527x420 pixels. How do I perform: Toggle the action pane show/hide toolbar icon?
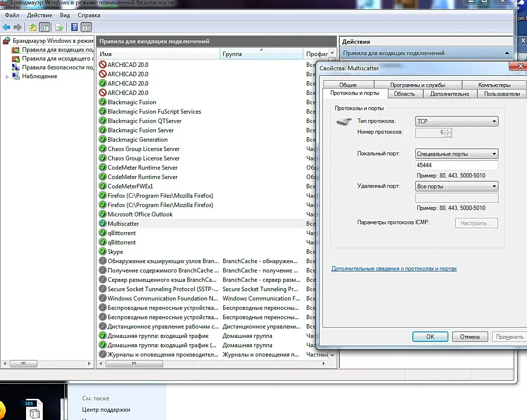click(x=87, y=27)
